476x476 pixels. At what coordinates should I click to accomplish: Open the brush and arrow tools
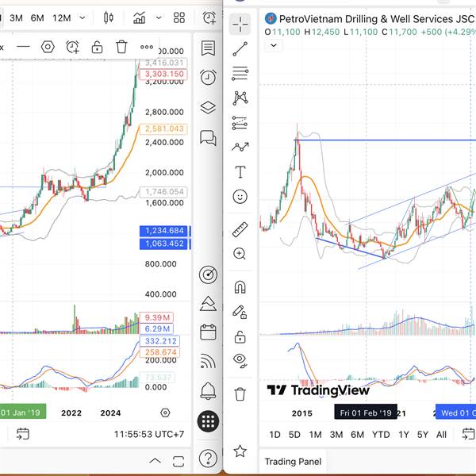click(x=240, y=147)
